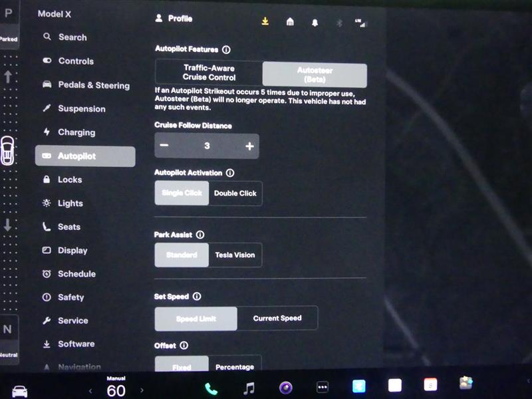The height and width of the screenshot is (399, 532).
Task: Open the white square app tile
Action: [x=395, y=386]
